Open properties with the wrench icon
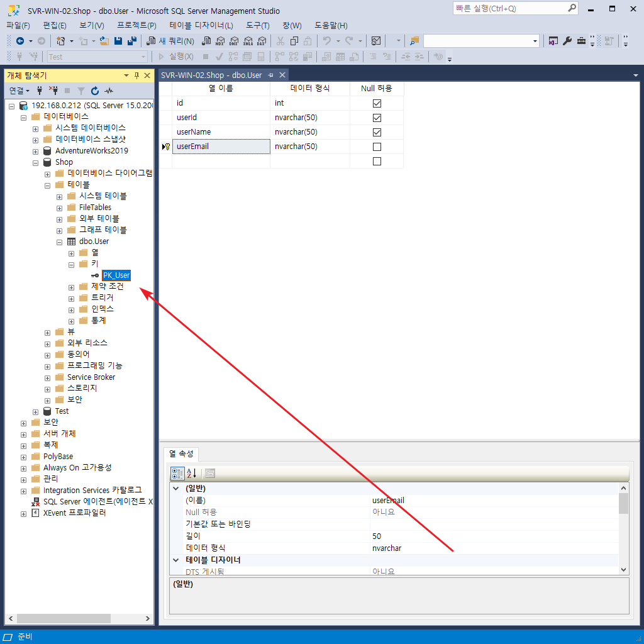Viewport: 644px width, 644px height. click(567, 41)
